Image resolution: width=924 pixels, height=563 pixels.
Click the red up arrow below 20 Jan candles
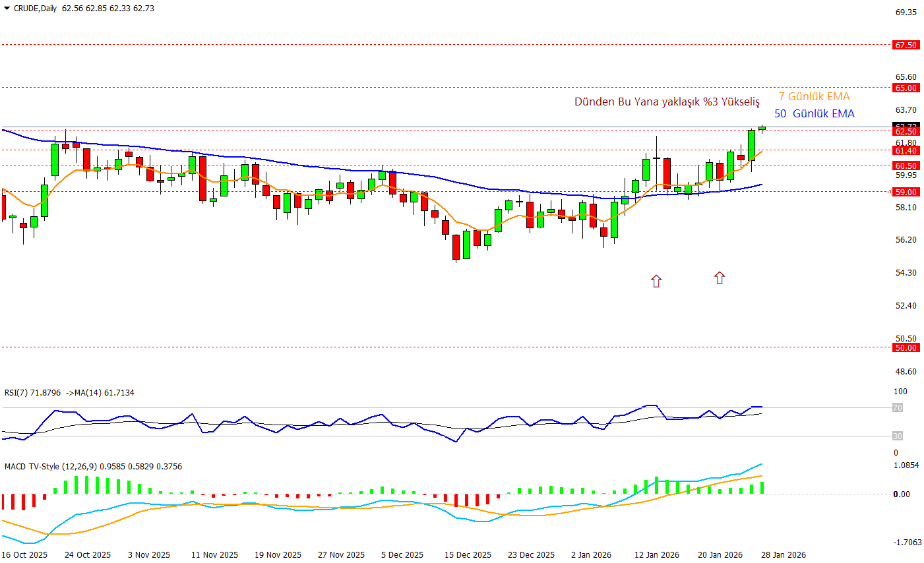coord(719,278)
